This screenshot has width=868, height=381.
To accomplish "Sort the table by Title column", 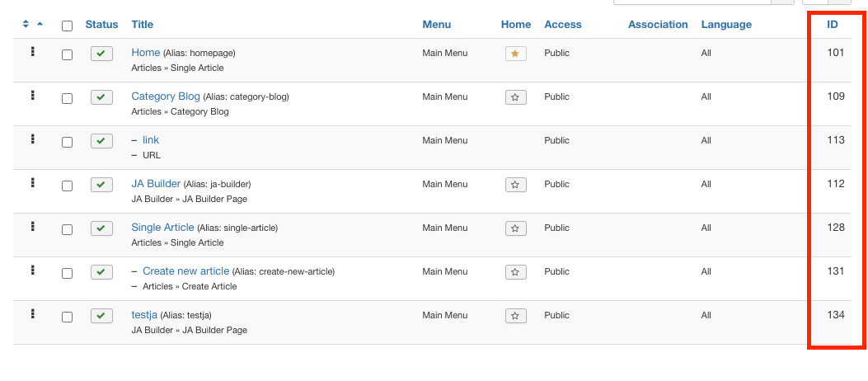I will [x=142, y=25].
